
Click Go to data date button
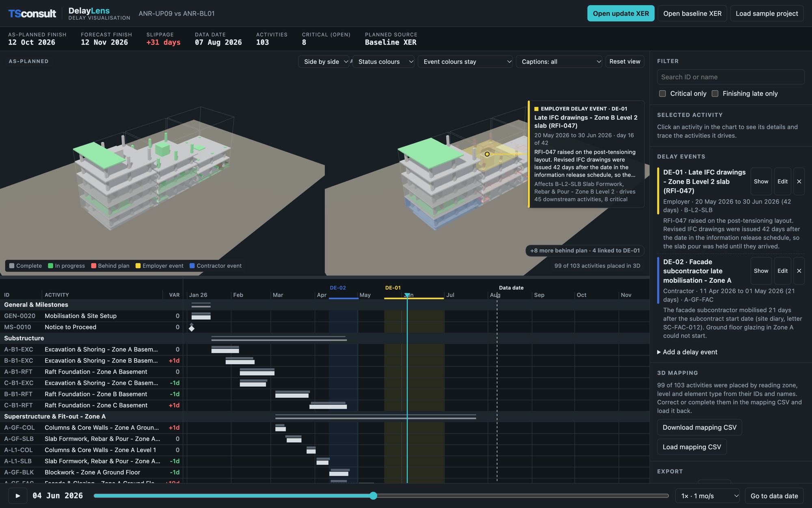point(774,496)
